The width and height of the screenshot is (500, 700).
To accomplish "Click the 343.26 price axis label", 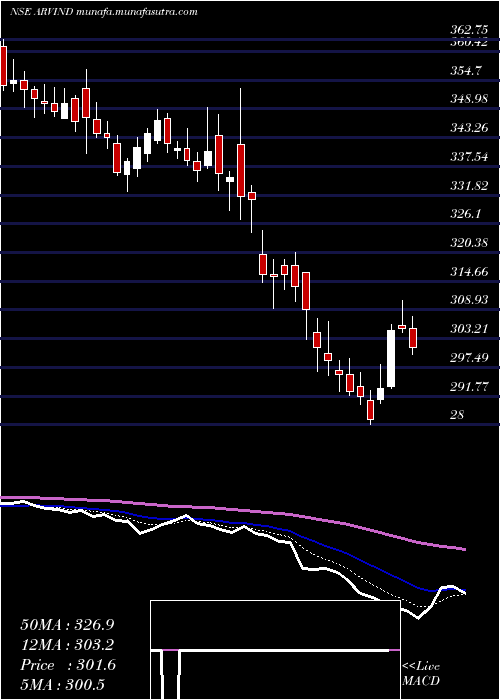I will 469,128.
